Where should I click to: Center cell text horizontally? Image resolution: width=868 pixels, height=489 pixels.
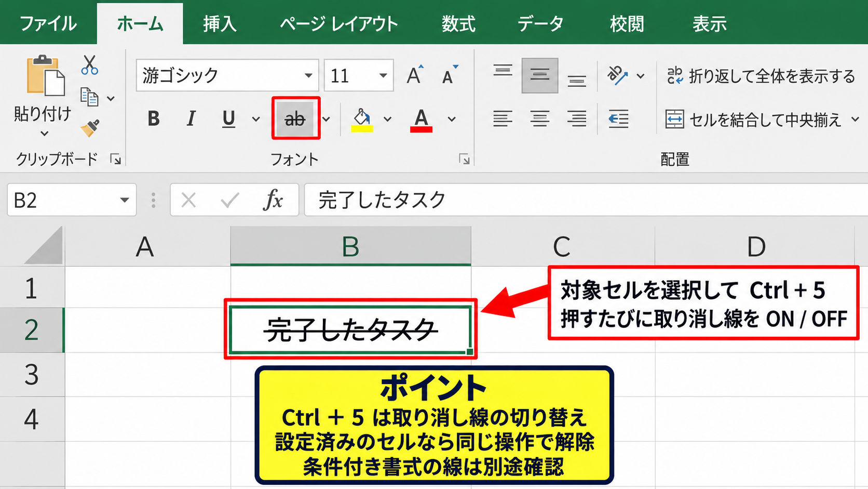click(x=540, y=118)
